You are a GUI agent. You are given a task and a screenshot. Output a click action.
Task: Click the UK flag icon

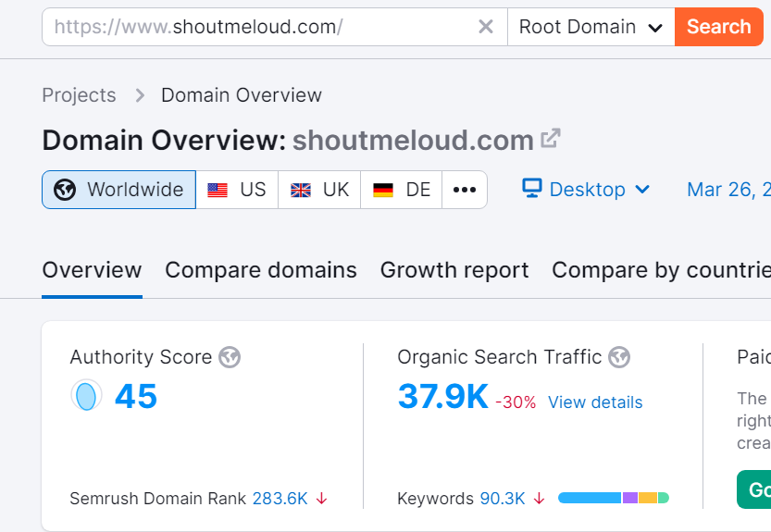pyautogui.click(x=301, y=190)
